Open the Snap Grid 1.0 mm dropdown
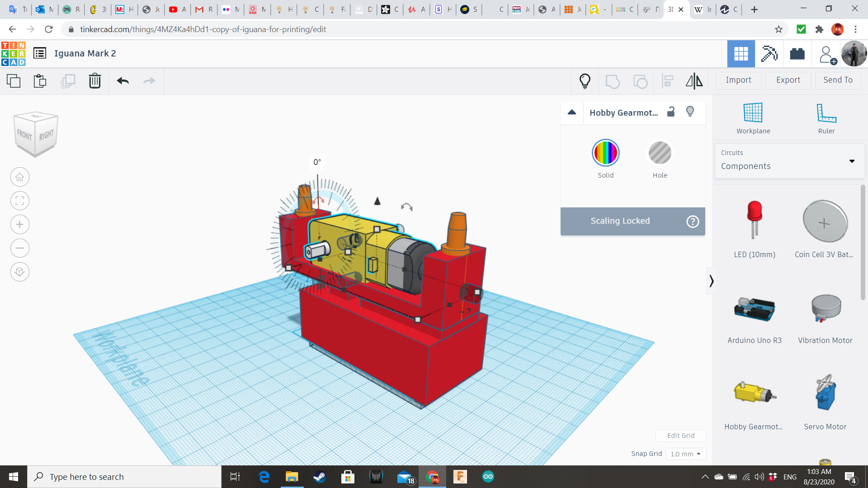This screenshot has width=868, height=488. point(685,454)
